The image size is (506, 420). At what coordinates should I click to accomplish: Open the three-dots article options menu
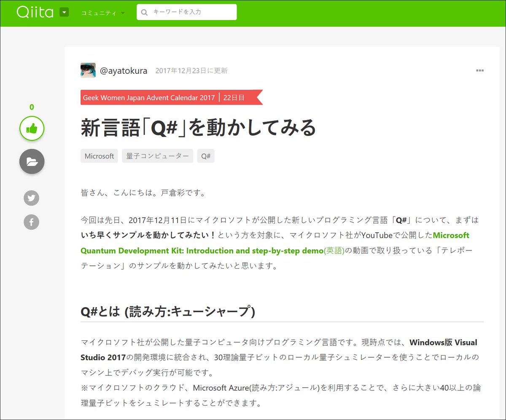coord(480,70)
